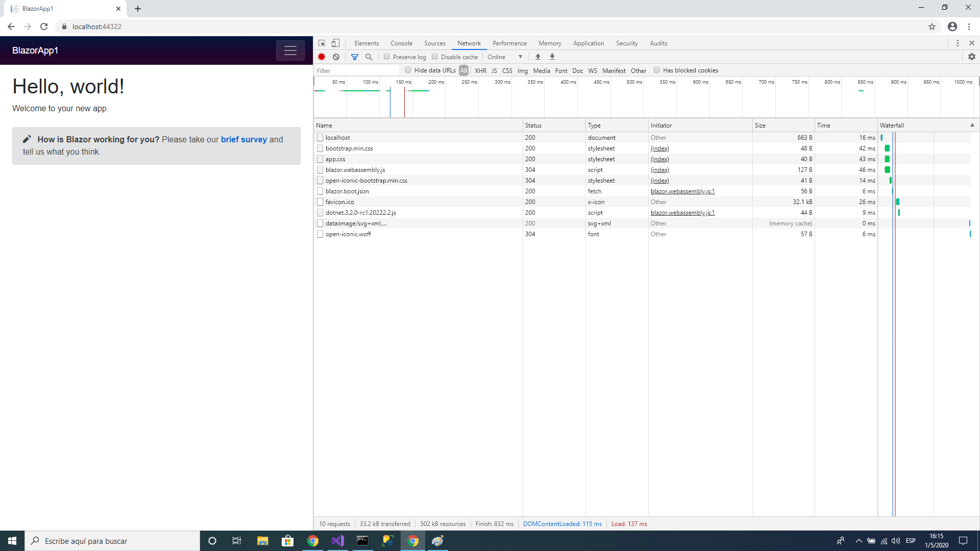Filter requests by XHR type
This screenshot has width=980, height=551.
coord(480,70)
